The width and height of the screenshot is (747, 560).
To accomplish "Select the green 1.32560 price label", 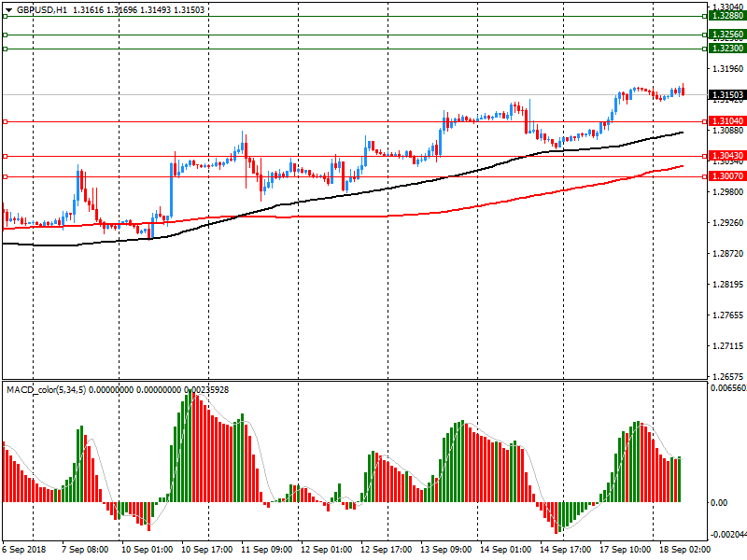I will pyautogui.click(x=727, y=35).
